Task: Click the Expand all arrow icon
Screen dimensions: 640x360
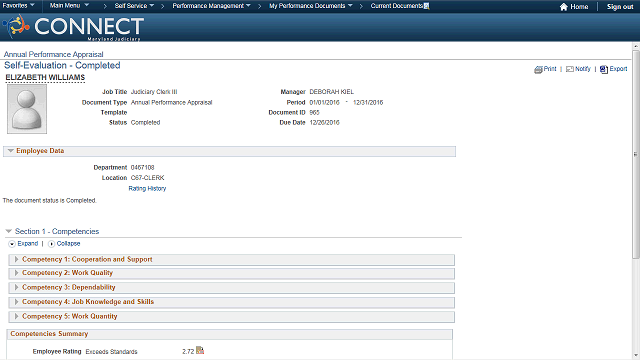Action: tap(12, 244)
